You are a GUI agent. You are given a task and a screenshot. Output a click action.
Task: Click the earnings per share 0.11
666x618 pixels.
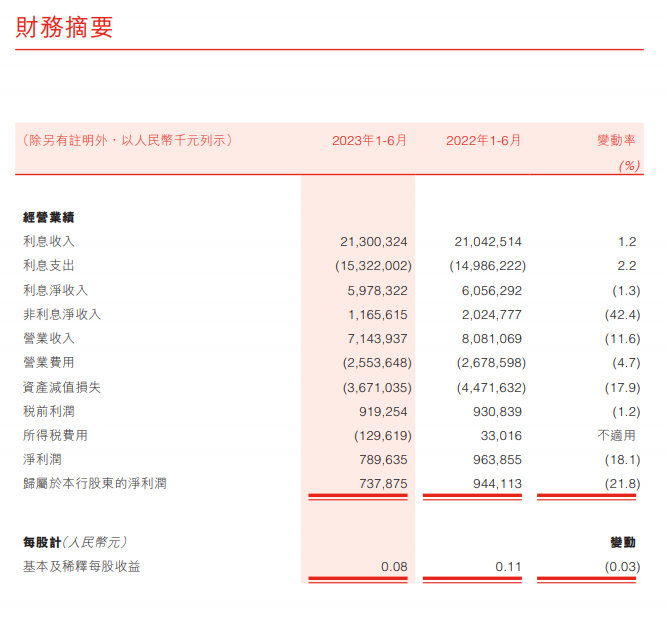tap(508, 567)
